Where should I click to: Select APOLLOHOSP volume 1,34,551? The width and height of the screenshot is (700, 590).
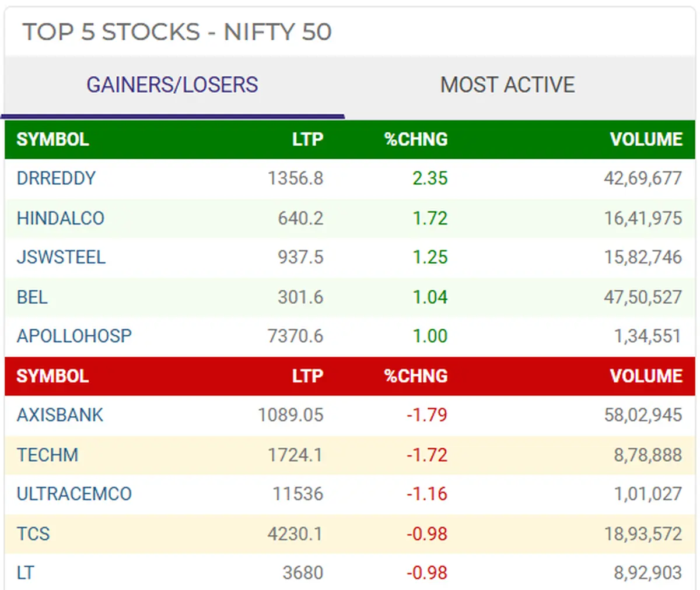pos(647,336)
